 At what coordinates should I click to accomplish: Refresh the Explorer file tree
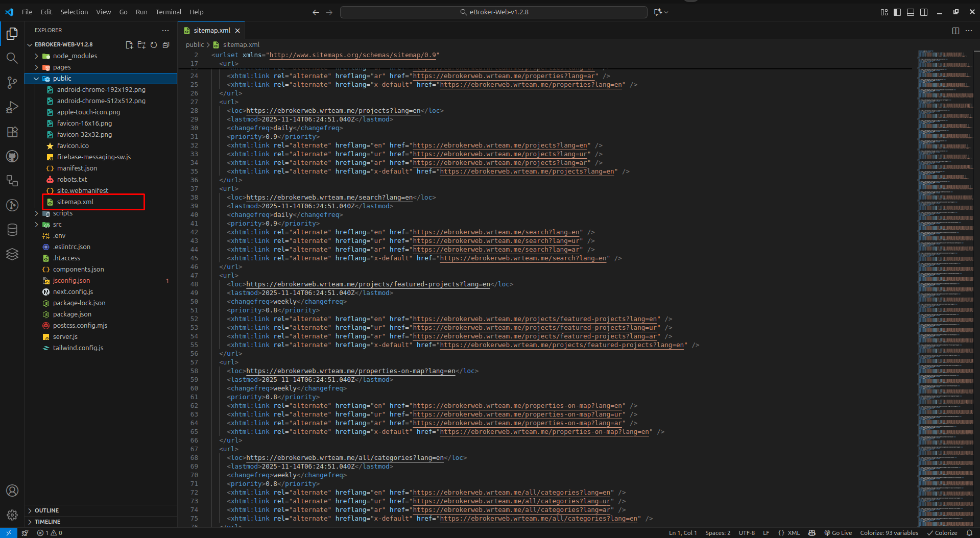click(x=153, y=45)
